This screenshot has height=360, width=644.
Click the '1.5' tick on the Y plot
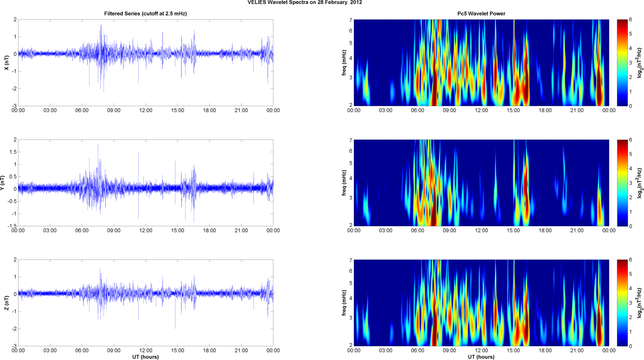pos(13,152)
